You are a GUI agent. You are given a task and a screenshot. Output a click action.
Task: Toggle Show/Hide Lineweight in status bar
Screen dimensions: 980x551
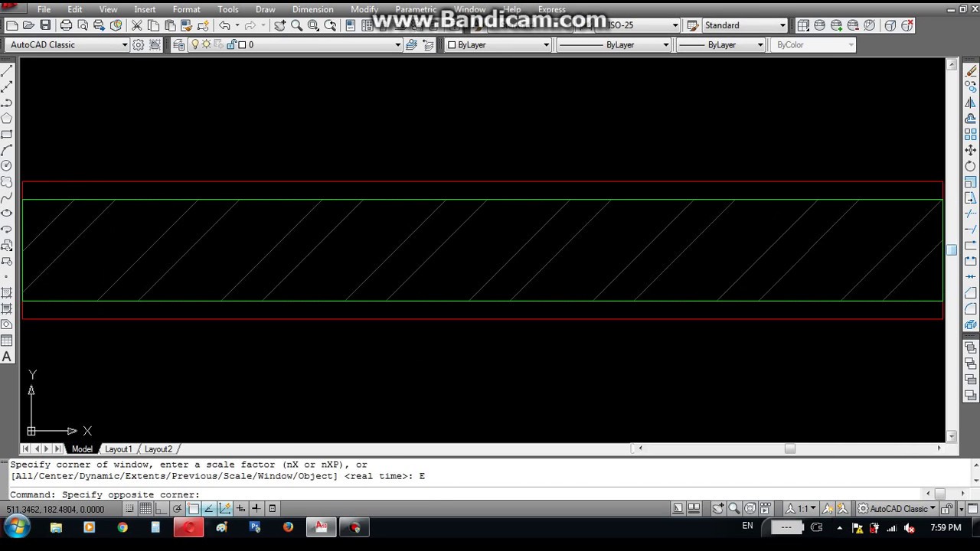(x=256, y=509)
